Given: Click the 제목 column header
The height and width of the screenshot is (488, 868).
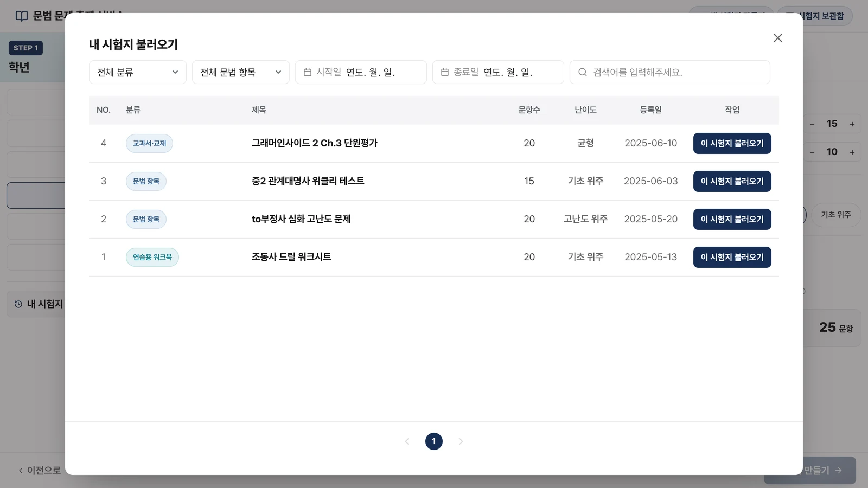Looking at the screenshot, I should coord(259,110).
